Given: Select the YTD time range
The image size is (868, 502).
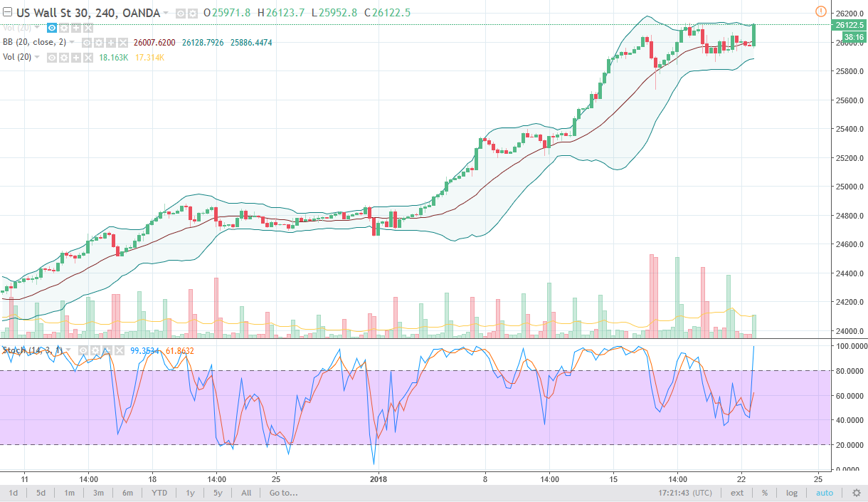Looking at the screenshot, I should 159,493.
